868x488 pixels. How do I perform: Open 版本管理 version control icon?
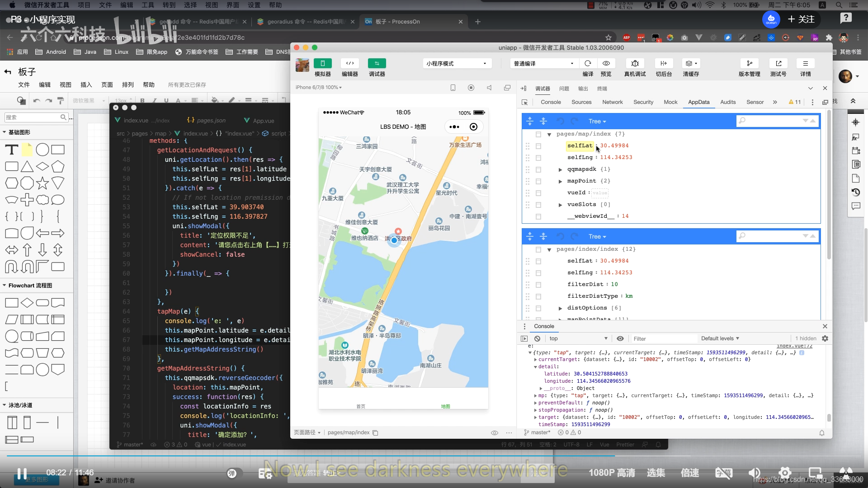coord(749,63)
